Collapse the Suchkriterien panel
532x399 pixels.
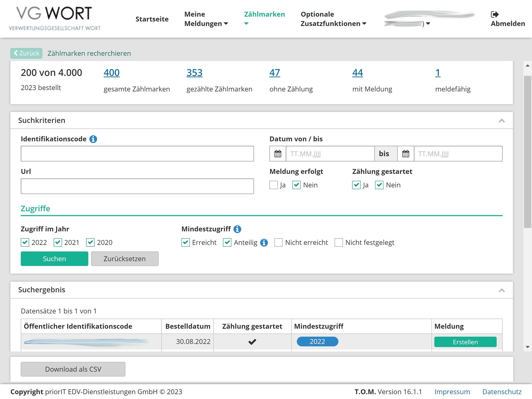coord(501,120)
